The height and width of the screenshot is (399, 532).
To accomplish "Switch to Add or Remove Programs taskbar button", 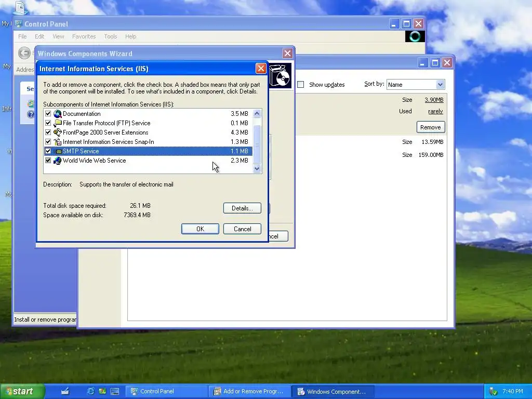I will 249,391.
